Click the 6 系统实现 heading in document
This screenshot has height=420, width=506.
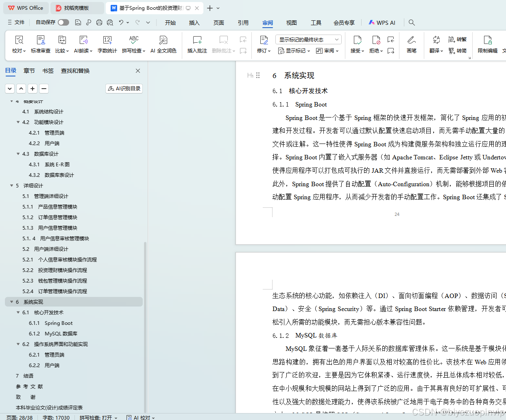pyautogui.click(x=293, y=76)
